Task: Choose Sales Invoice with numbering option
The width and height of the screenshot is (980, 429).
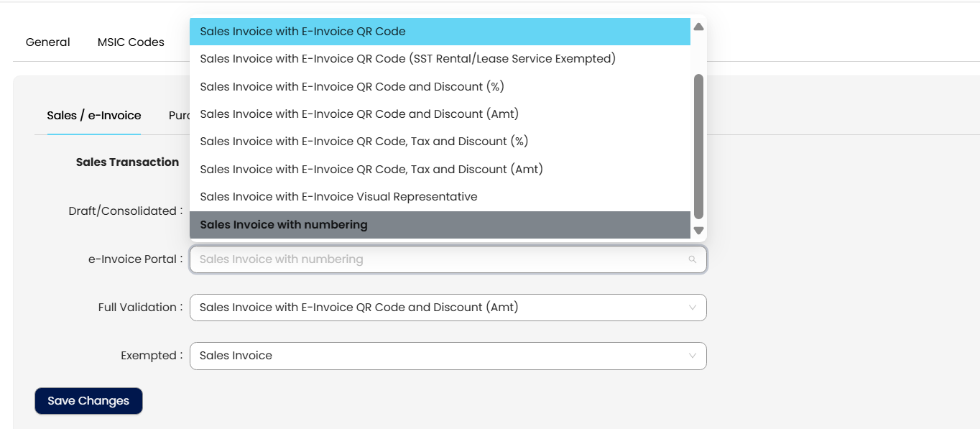Action: pyautogui.click(x=283, y=225)
